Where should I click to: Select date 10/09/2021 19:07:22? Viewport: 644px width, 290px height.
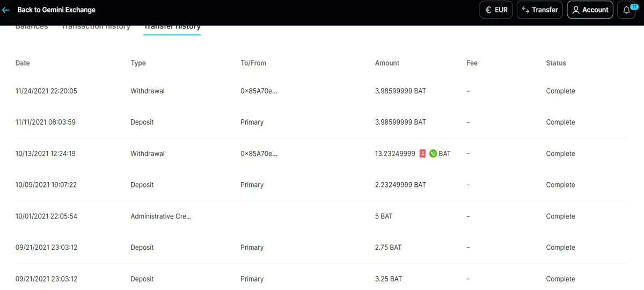coord(46,185)
